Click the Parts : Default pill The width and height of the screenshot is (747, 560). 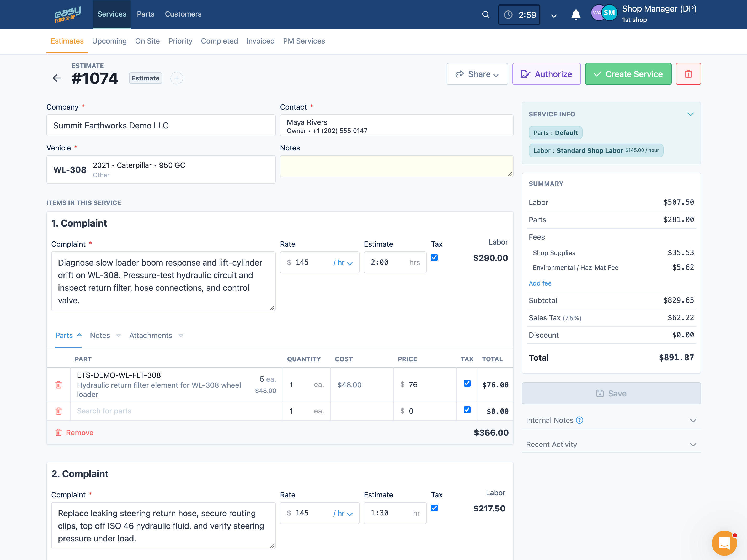click(555, 133)
